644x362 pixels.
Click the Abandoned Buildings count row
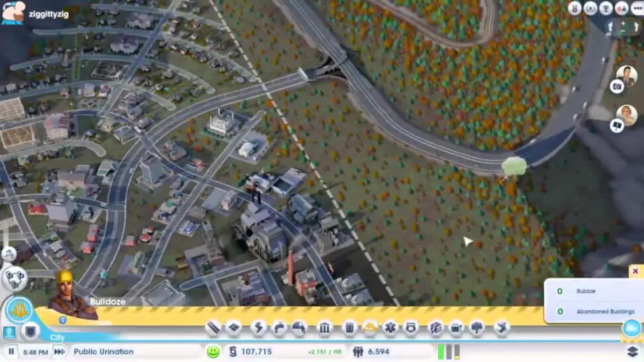click(x=594, y=312)
